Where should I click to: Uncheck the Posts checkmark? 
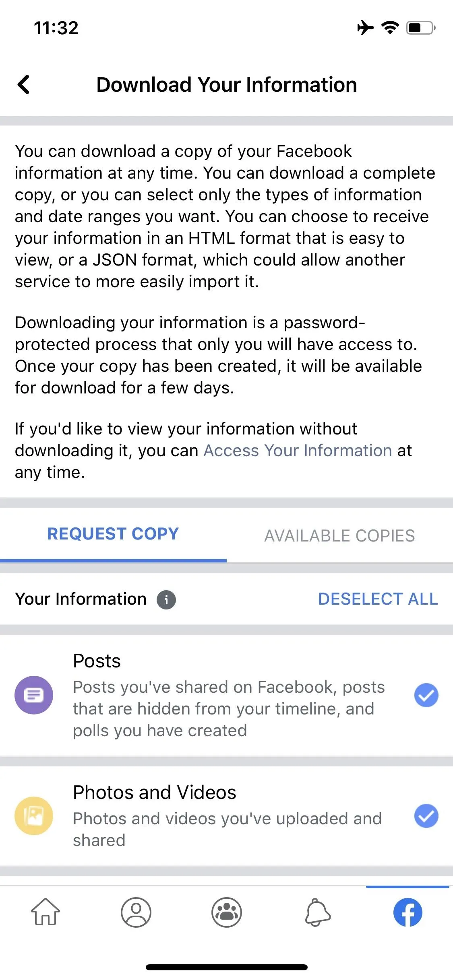coord(426,695)
